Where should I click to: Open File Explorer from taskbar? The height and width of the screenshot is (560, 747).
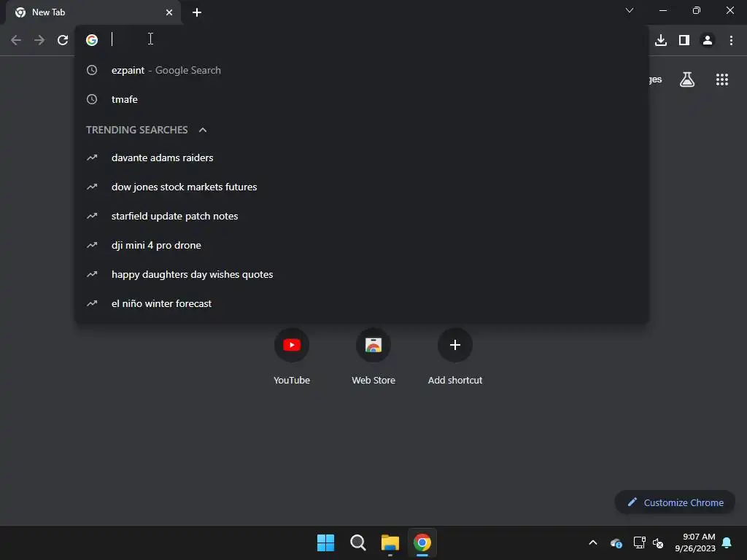(x=390, y=542)
